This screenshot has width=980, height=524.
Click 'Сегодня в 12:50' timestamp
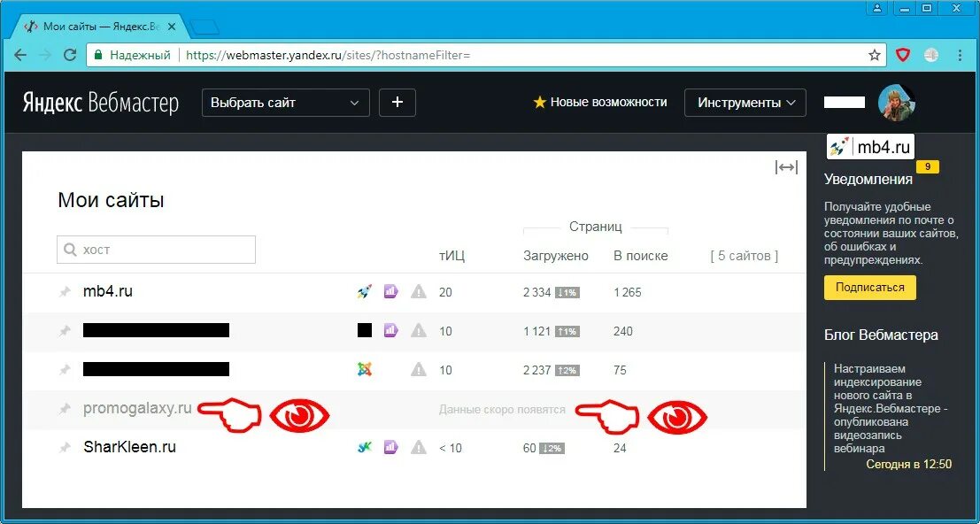pos(909,464)
